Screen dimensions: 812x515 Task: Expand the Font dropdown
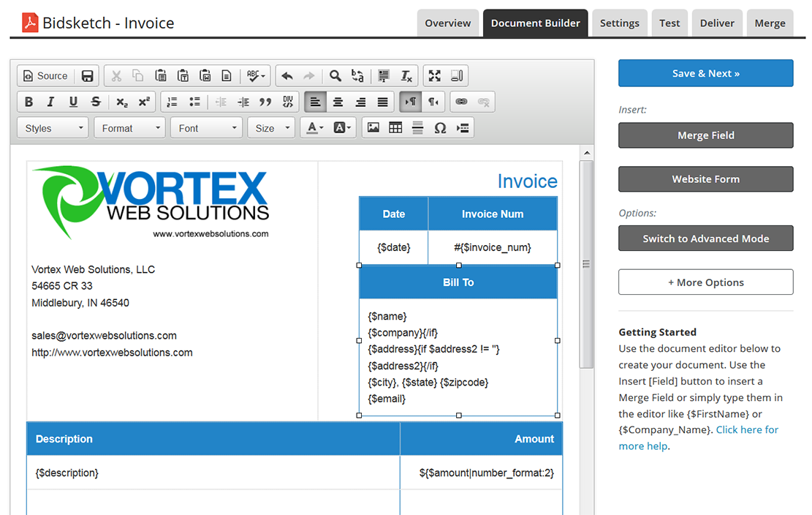(x=207, y=128)
